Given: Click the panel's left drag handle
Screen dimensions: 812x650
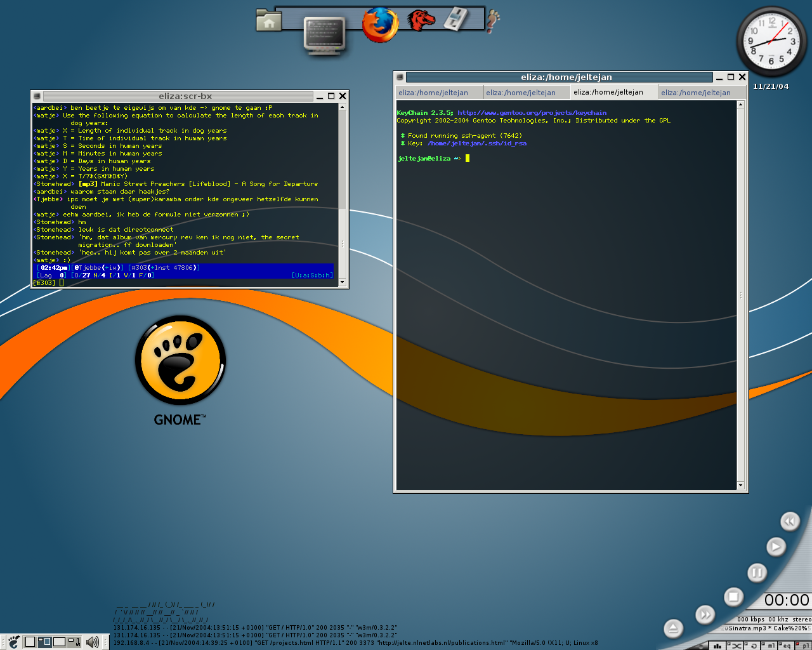Looking at the screenshot, I should tap(3, 642).
